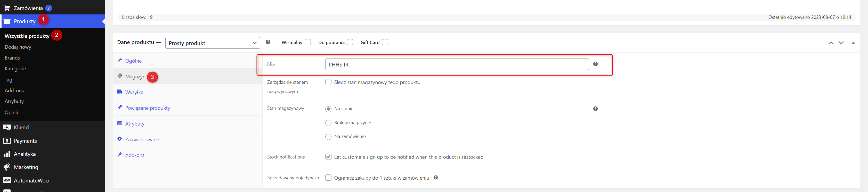This screenshot has width=868, height=192.
Task: Go to Atrybuty submenu in sidebar
Action: [x=14, y=101]
